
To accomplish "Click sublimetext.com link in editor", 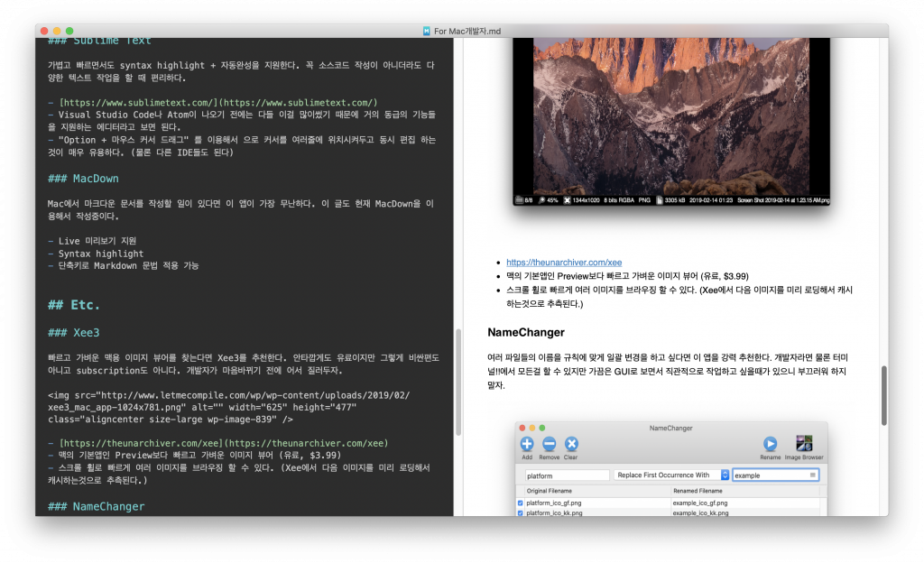I will pos(218,103).
